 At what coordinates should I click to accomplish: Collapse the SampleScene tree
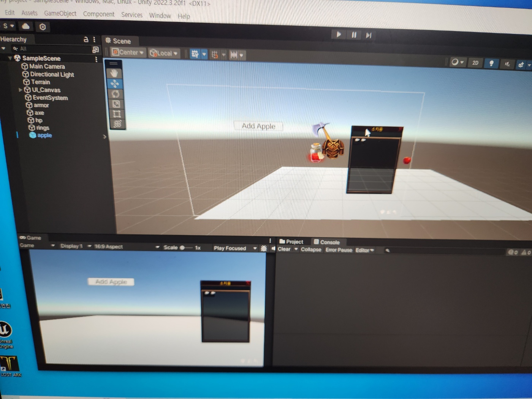coord(9,58)
